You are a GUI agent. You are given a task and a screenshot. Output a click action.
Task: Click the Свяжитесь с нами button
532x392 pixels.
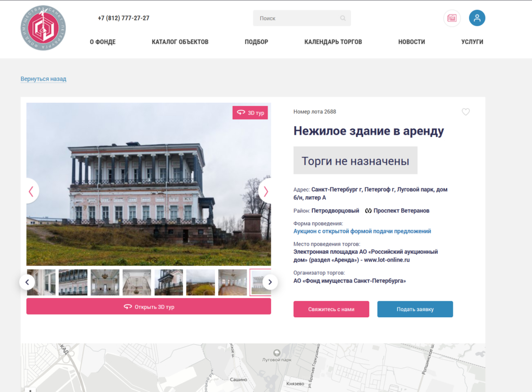pos(331,309)
